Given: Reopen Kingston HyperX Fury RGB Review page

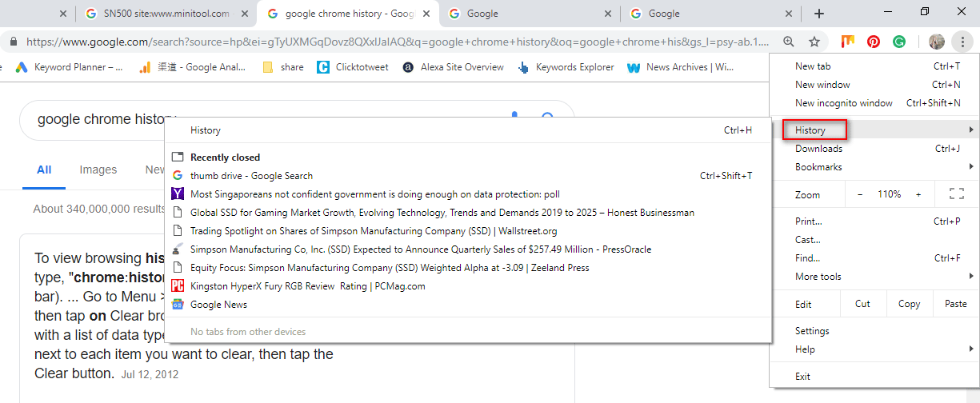Looking at the screenshot, I should (x=468, y=286).
